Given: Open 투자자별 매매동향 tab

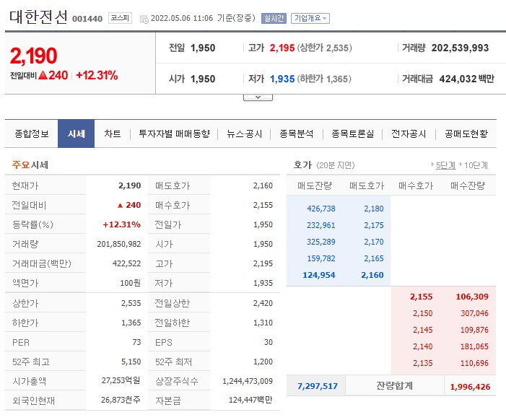Looking at the screenshot, I should 174,134.
